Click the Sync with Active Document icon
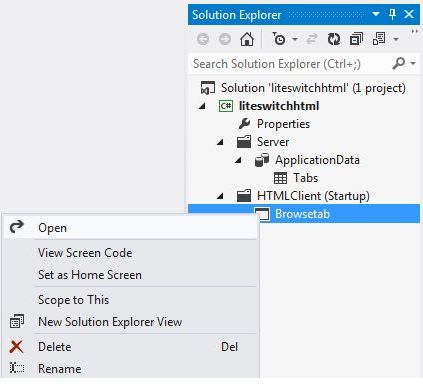 [312, 39]
